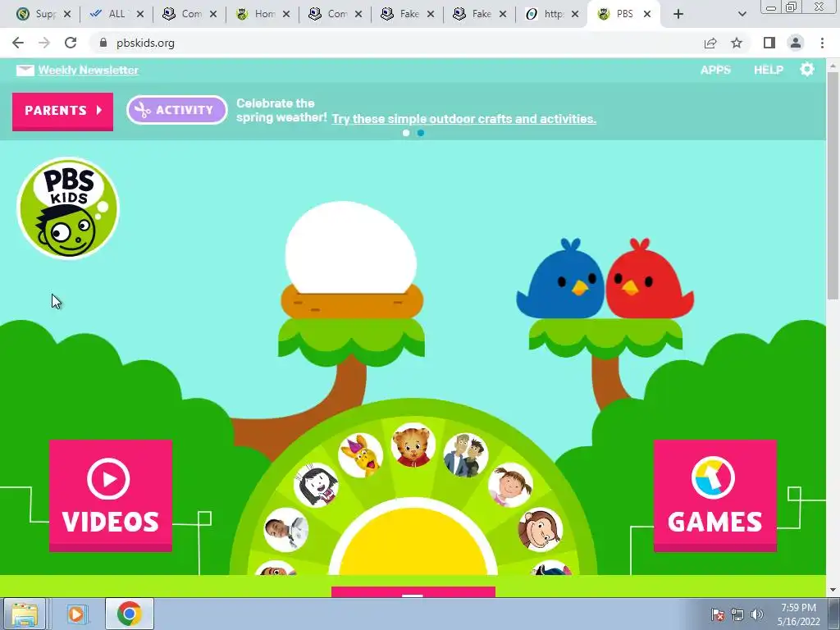Toggle the Chrome side panel icon
840x630 pixels.
click(769, 43)
